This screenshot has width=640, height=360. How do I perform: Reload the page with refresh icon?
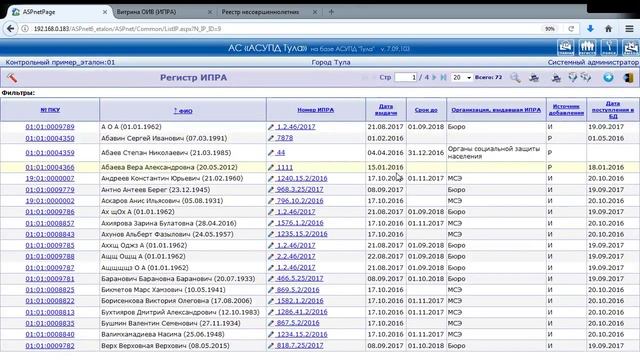pyautogui.click(x=571, y=29)
